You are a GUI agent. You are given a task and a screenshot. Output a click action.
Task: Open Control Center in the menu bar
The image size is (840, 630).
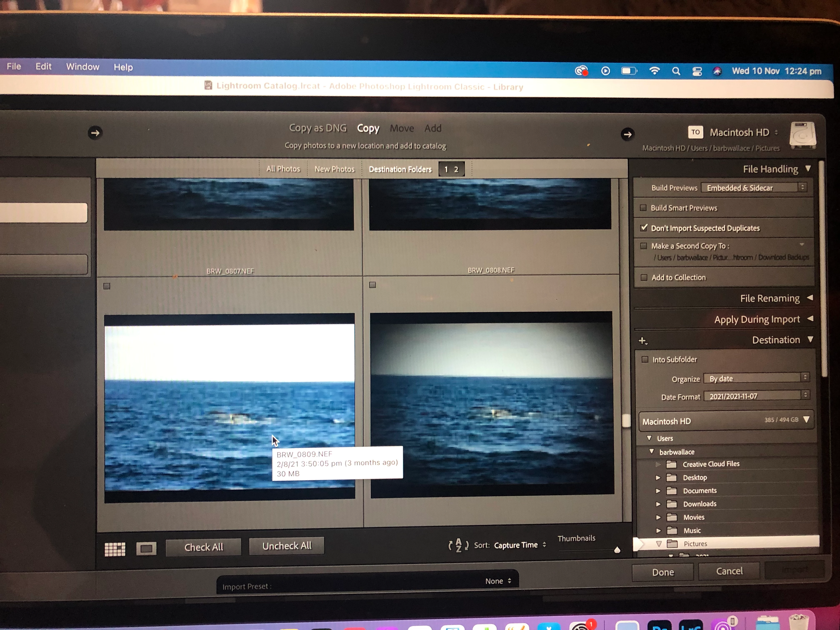tap(697, 71)
